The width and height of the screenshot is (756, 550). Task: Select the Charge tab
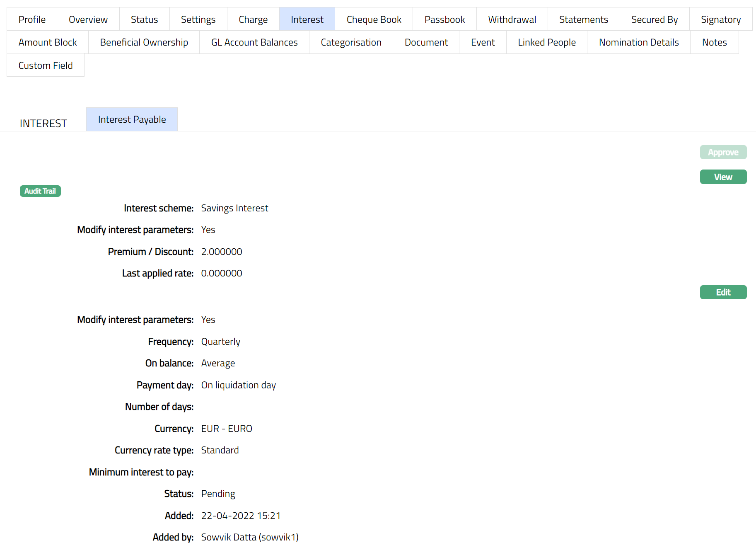point(253,19)
